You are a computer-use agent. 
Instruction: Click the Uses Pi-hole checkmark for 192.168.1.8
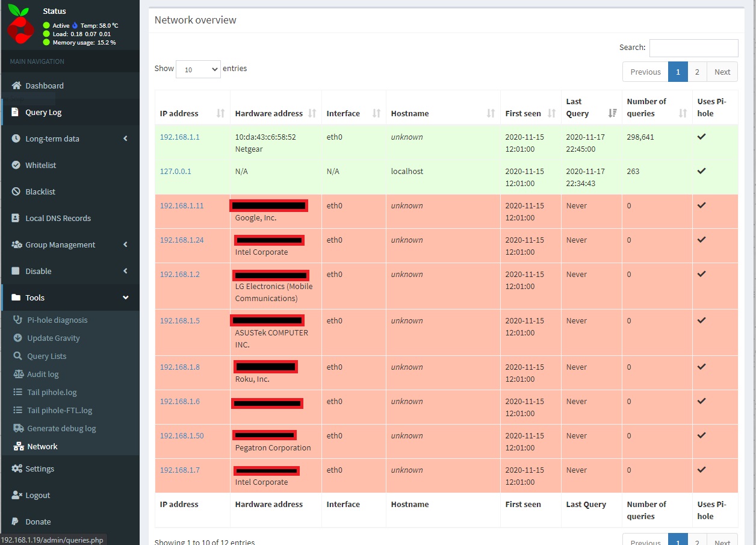[x=701, y=367]
